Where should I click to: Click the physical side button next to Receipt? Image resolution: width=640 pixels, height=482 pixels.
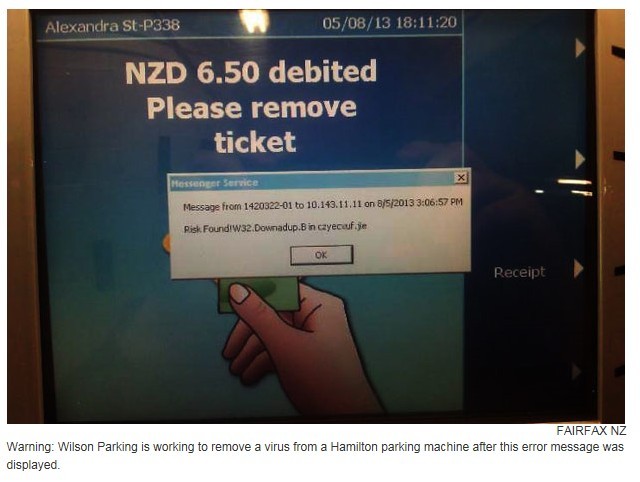(x=619, y=270)
